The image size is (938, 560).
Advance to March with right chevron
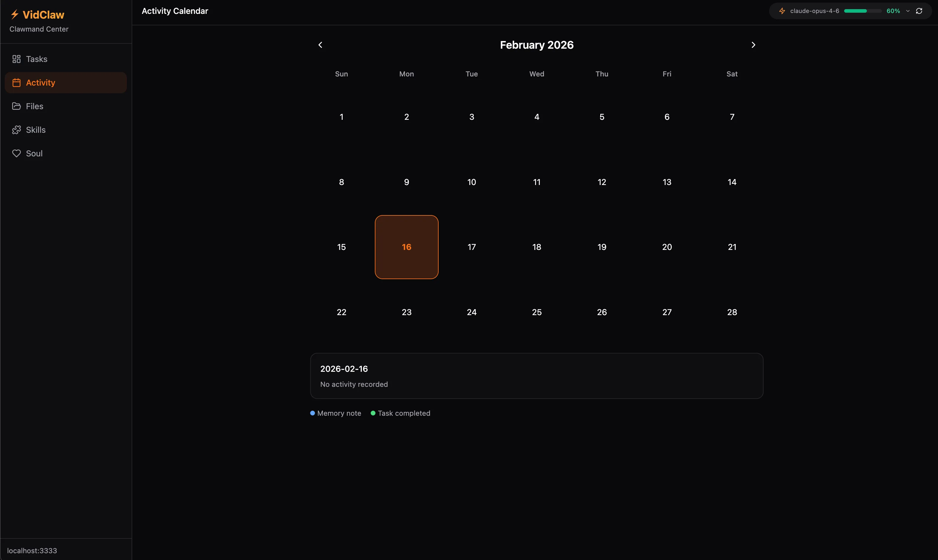point(753,45)
